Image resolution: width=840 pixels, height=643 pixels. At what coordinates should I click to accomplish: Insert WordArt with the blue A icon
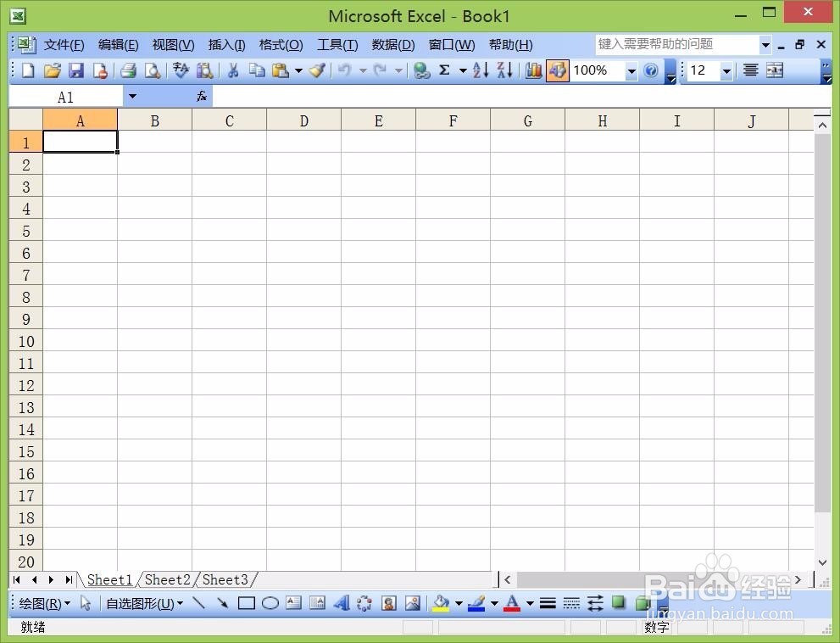342,603
